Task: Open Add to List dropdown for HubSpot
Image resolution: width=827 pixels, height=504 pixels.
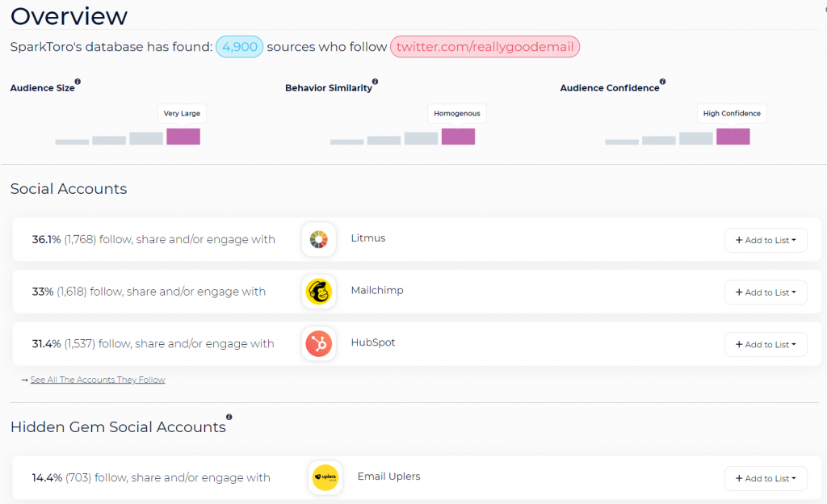Action: [x=766, y=344]
